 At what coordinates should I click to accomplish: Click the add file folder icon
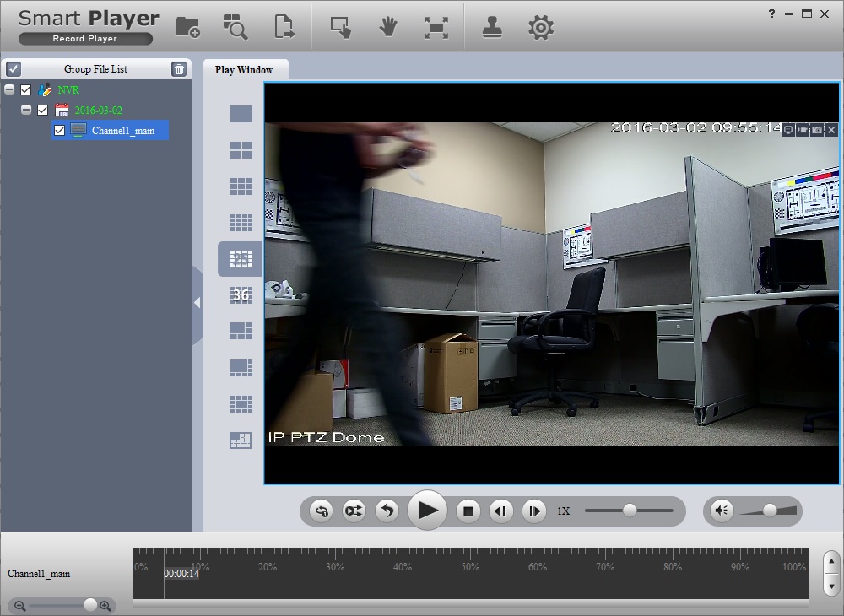[187, 27]
